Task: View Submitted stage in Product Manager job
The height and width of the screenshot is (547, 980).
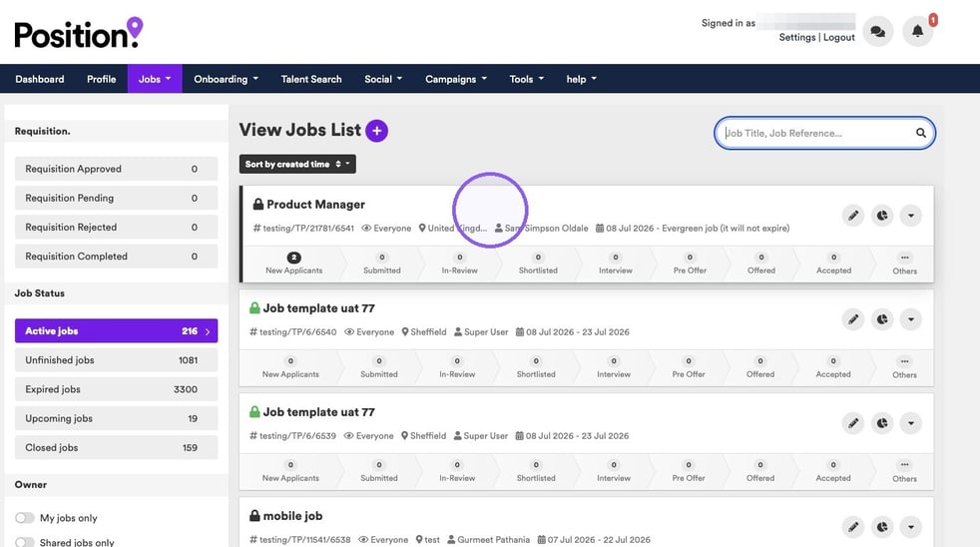Action: pyautogui.click(x=382, y=264)
